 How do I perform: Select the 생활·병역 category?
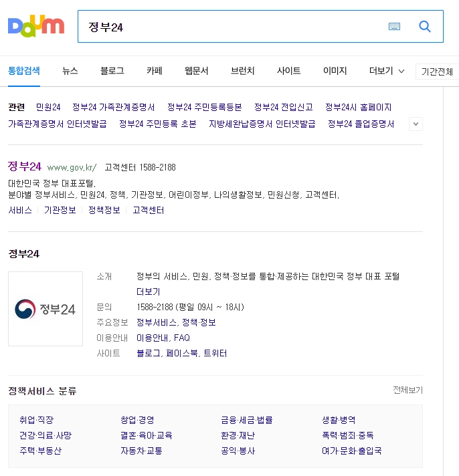pyautogui.click(x=339, y=420)
